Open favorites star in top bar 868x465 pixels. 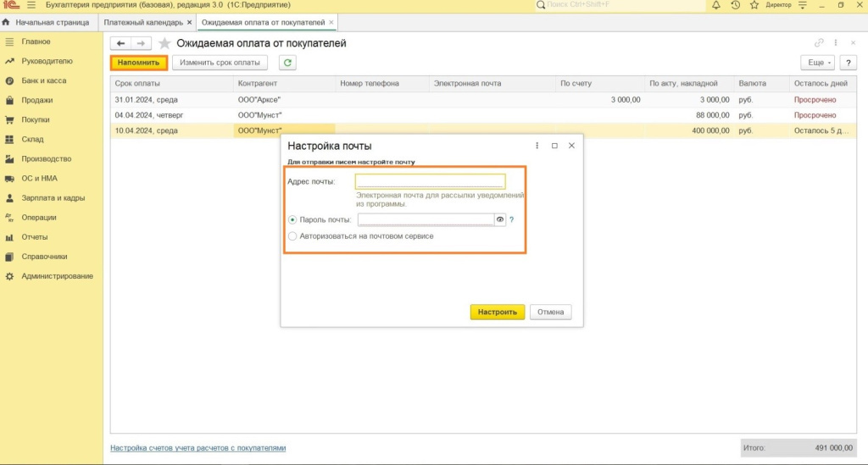click(x=753, y=5)
